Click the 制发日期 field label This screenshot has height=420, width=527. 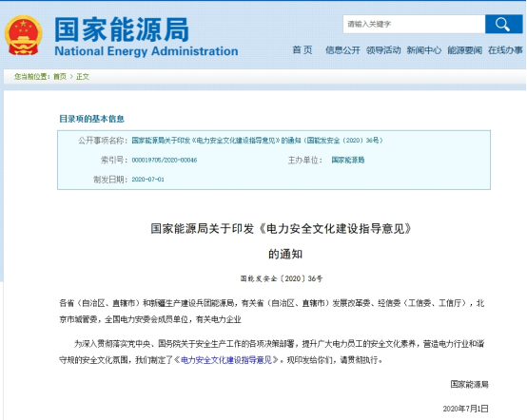110,180
